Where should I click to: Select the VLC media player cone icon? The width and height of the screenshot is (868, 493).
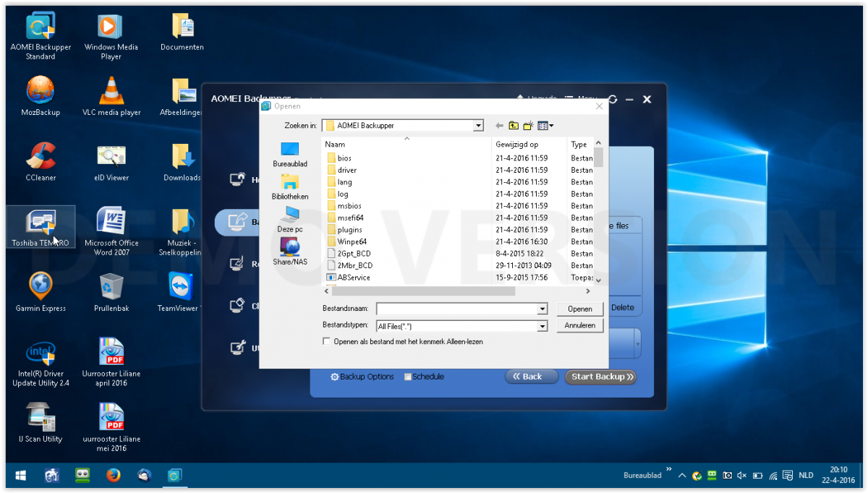(x=111, y=97)
